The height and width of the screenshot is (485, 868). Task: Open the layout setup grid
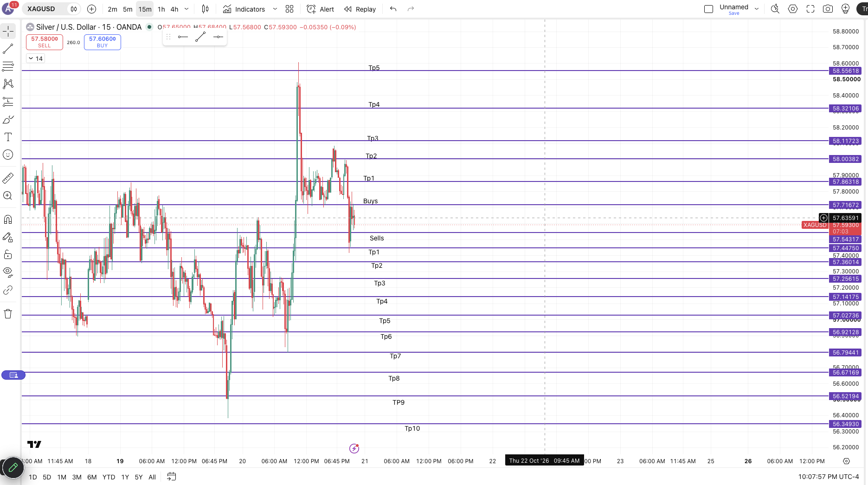(x=289, y=9)
